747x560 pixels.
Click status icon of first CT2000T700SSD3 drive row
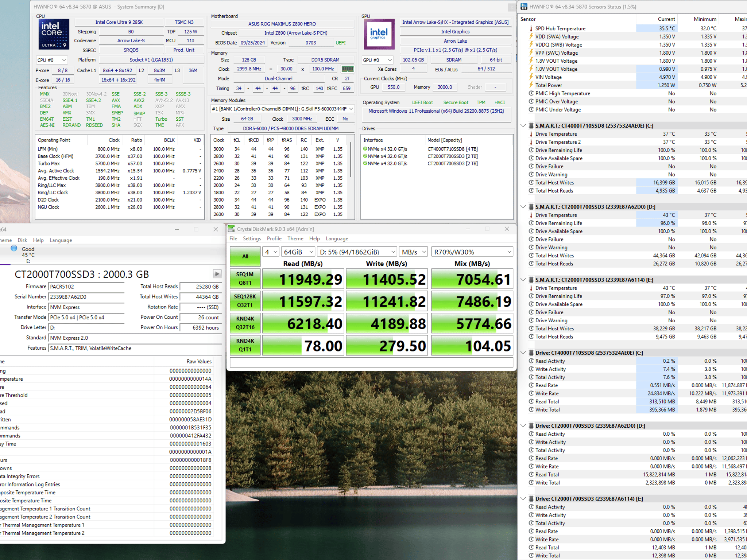(x=365, y=156)
